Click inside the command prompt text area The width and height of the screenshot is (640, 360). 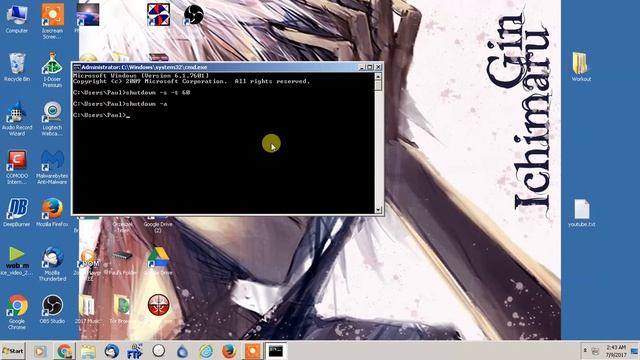(224, 143)
